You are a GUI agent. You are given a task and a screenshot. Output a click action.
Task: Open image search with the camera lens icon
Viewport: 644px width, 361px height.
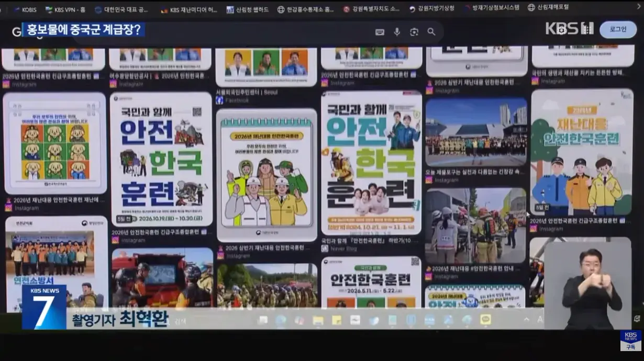pos(414,32)
